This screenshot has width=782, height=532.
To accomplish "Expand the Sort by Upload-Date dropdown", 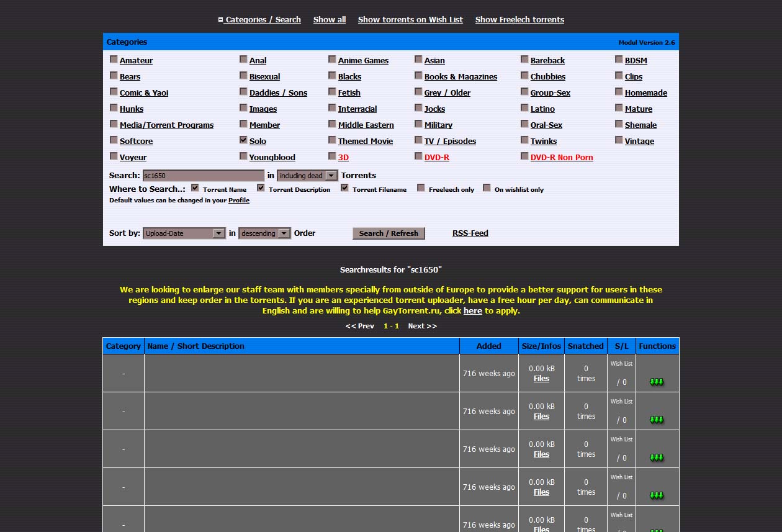I will pyautogui.click(x=184, y=233).
